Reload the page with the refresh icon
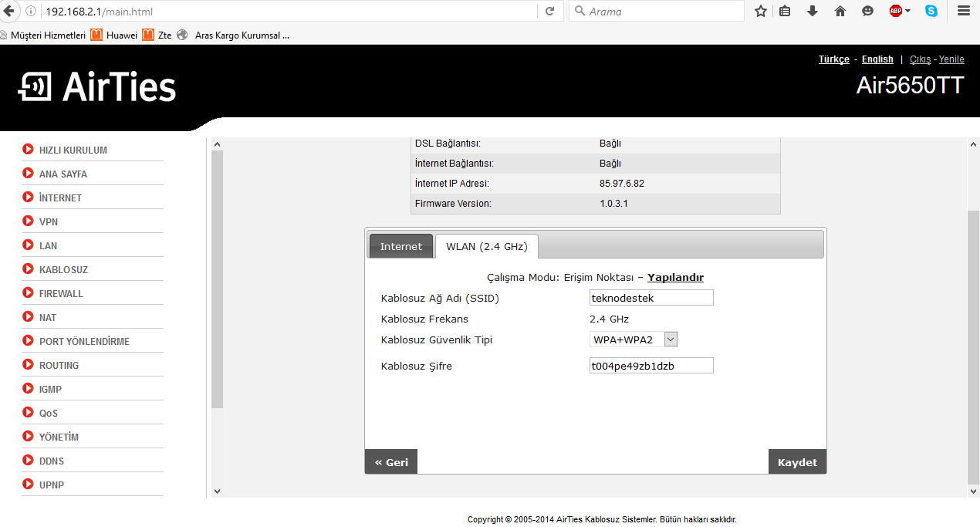Viewport: 980px width, 527px height. (x=549, y=11)
